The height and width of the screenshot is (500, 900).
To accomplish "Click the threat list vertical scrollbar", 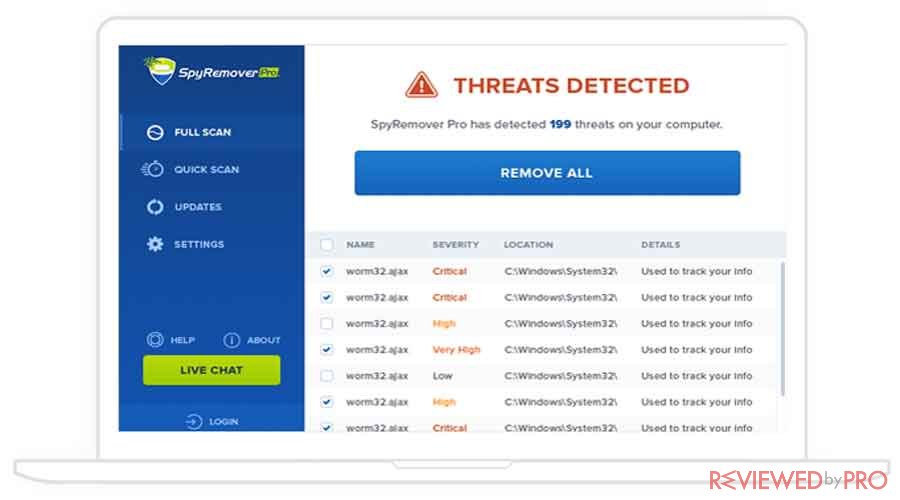I will click(782, 329).
